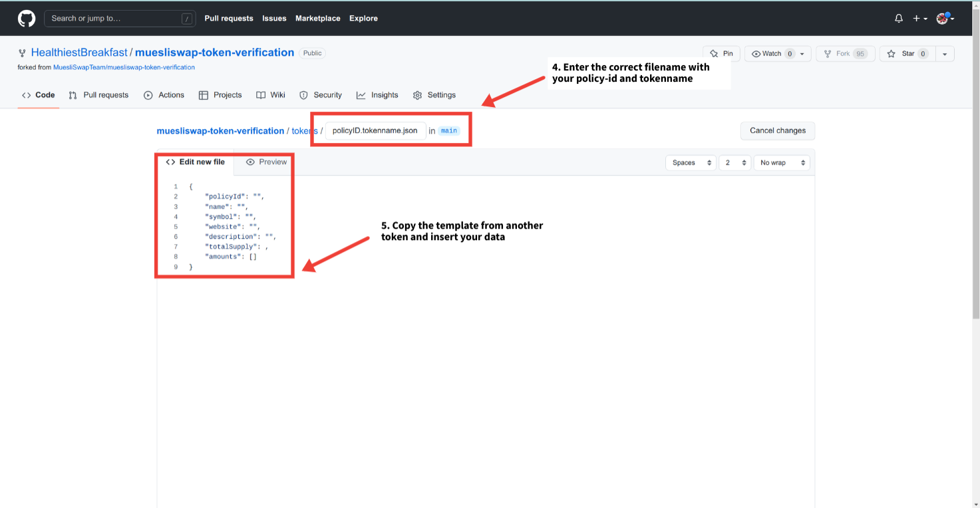
Task: Click the main branch label
Action: [449, 131]
